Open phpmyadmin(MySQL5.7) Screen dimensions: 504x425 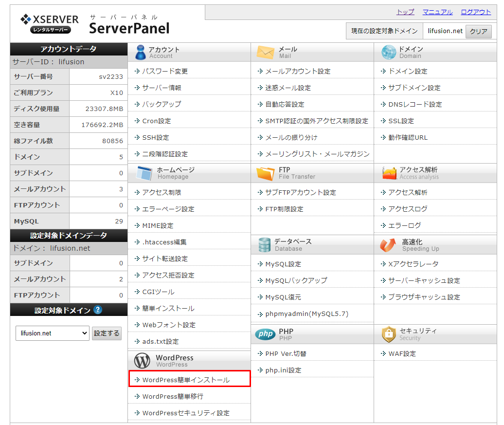click(306, 314)
